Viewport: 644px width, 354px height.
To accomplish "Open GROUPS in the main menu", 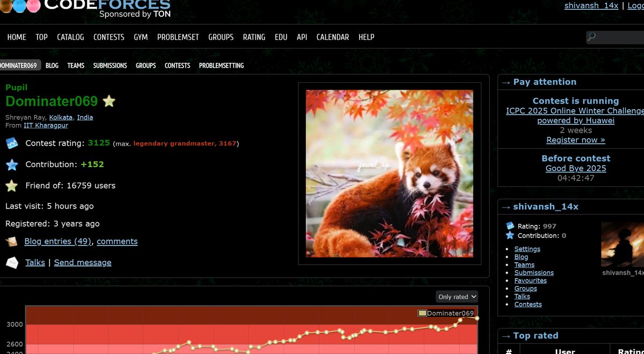I will click(x=221, y=37).
